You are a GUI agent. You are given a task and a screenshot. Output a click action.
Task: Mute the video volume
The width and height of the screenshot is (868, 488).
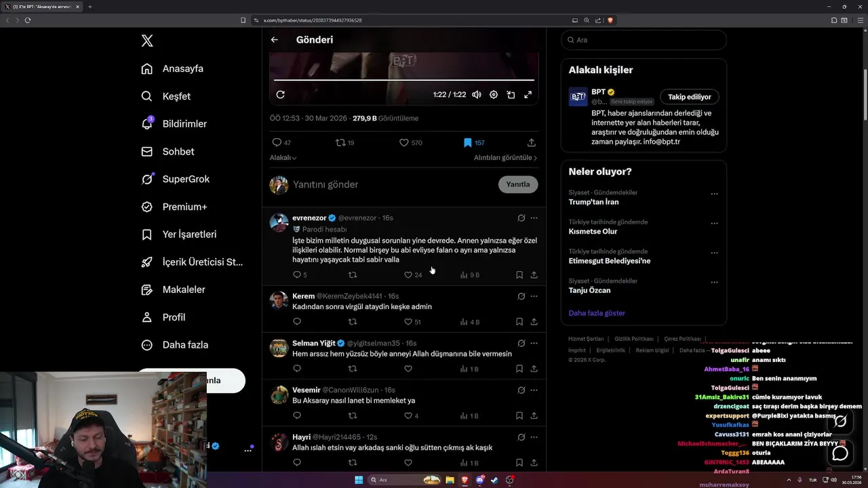tap(477, 95)
